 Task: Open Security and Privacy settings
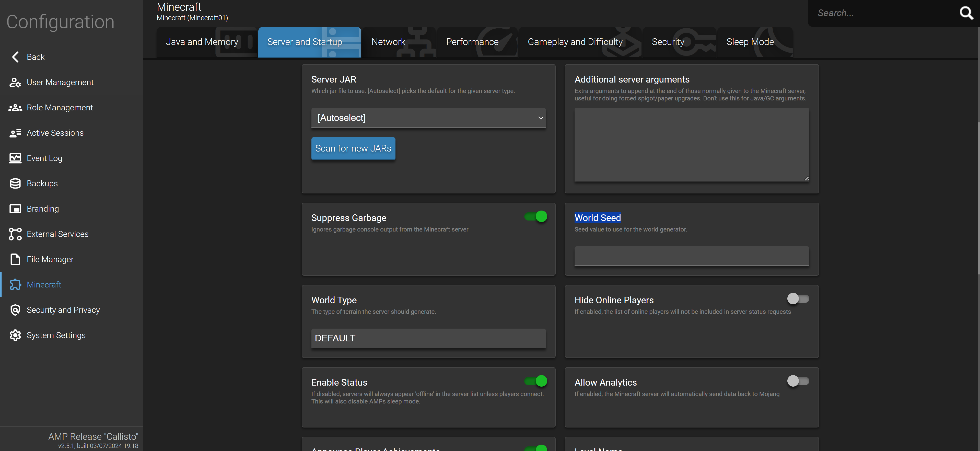pyautogui.click(x=72, y=310)
